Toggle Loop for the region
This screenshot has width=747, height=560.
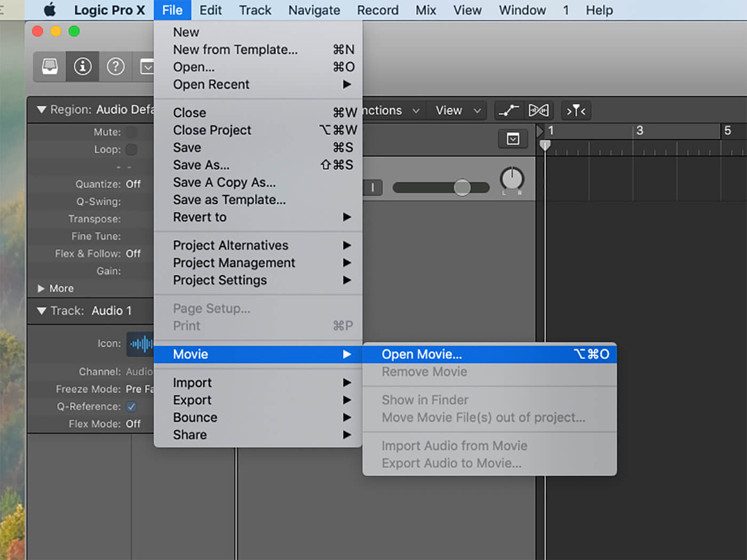[x=131, y=149]
